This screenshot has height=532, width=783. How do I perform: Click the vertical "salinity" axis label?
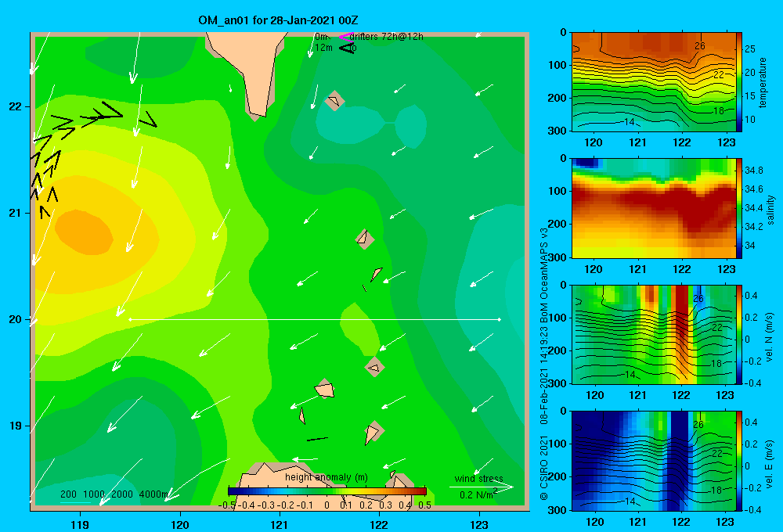[x=770, y=210]
